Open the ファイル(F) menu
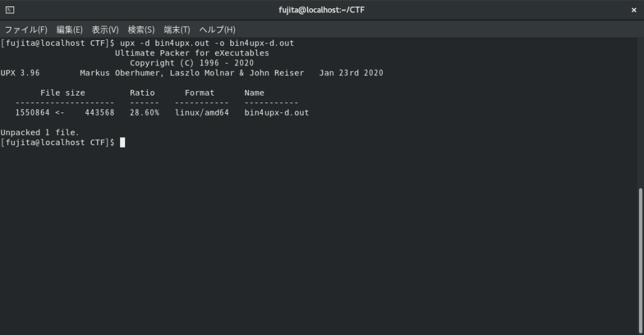 point(26,30)
